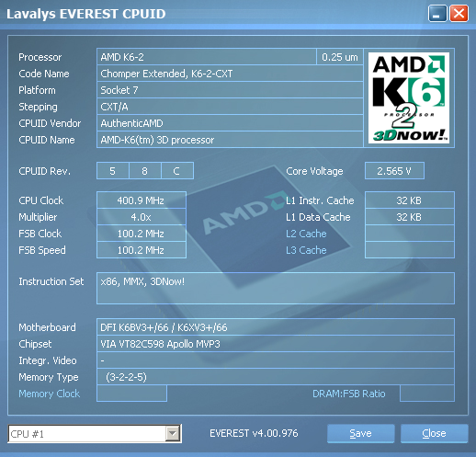This screenshot has width=476, height=457.
Task: Click CPUID Rev. field showing 8
Action: click(x=145, y=171)
